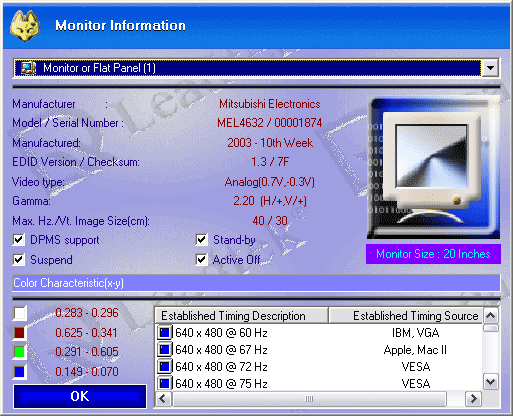The height and width of the screenshot is (416, 513).
Task: Click the icon beside 640 x 480 @ 75 Hz
Action: (x=165, y=383)
